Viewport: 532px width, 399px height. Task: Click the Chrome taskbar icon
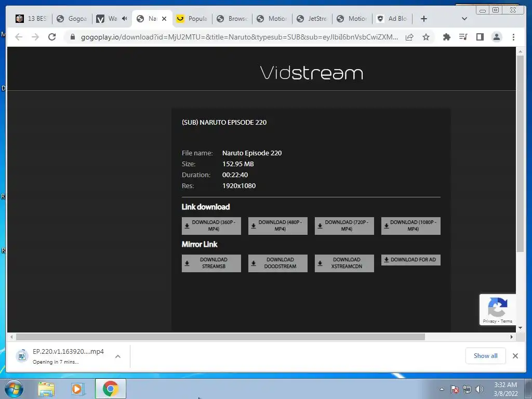(111, 389)
